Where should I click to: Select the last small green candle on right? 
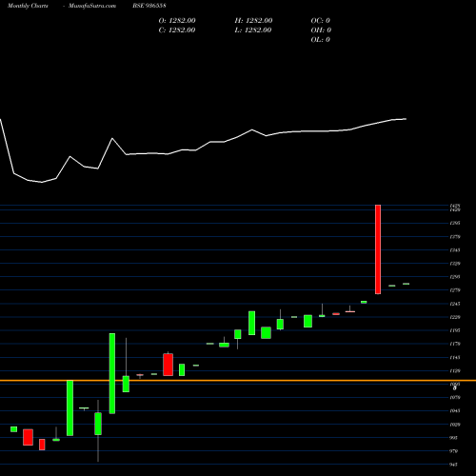(407, 284)
